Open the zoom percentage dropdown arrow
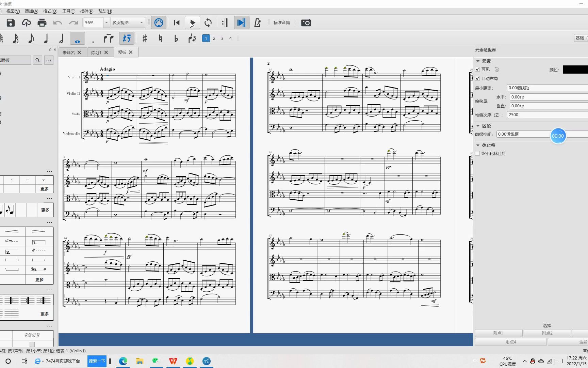 tap(106, 22)
